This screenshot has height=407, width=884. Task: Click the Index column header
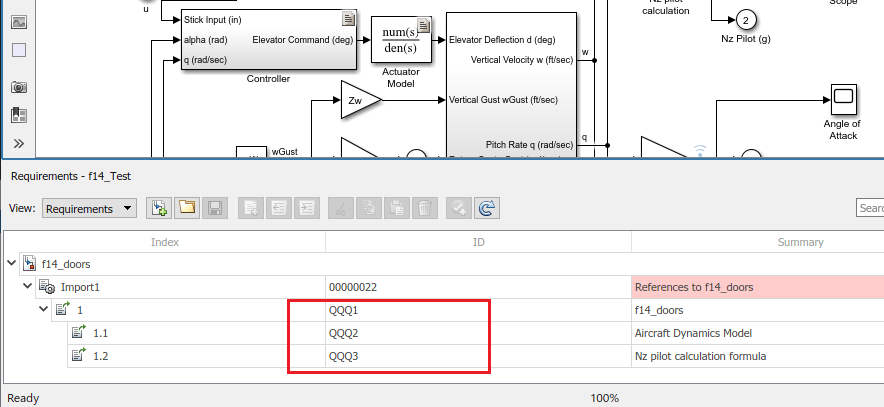tap(165, 242)
